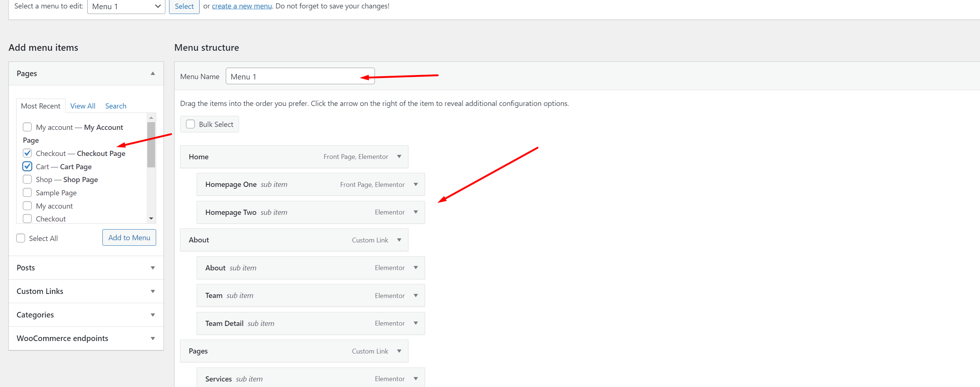Open the menu selection dropdown
The width and height of the screenshot is (980, 387).
[x=126, y=7]
